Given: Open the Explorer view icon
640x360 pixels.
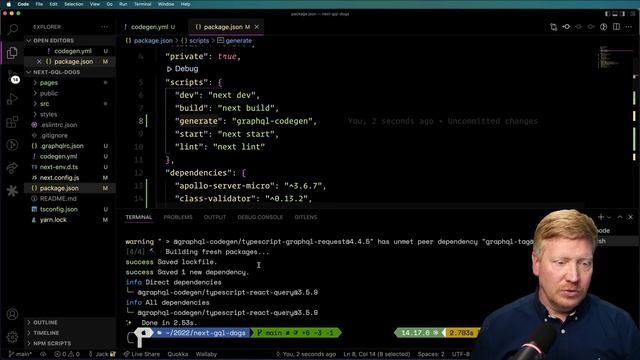Looking at the screenshot, I should (x=12, y=52).
